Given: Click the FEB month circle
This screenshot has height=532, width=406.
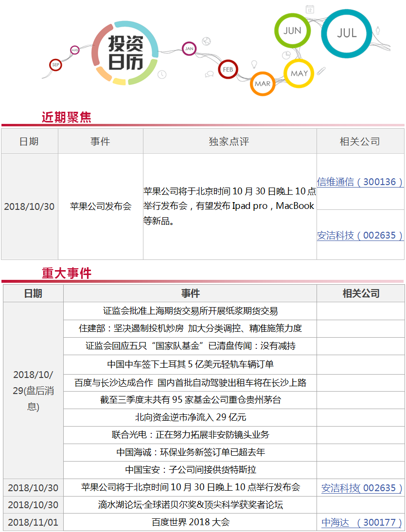Looking at the screenshot, I should pos(228,69).
